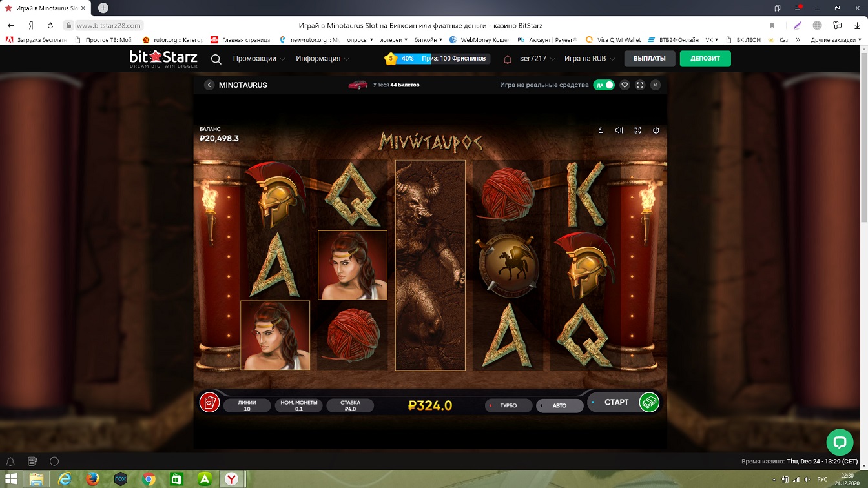Click the bitstarz28.com address bar

[x=108, y=26]
